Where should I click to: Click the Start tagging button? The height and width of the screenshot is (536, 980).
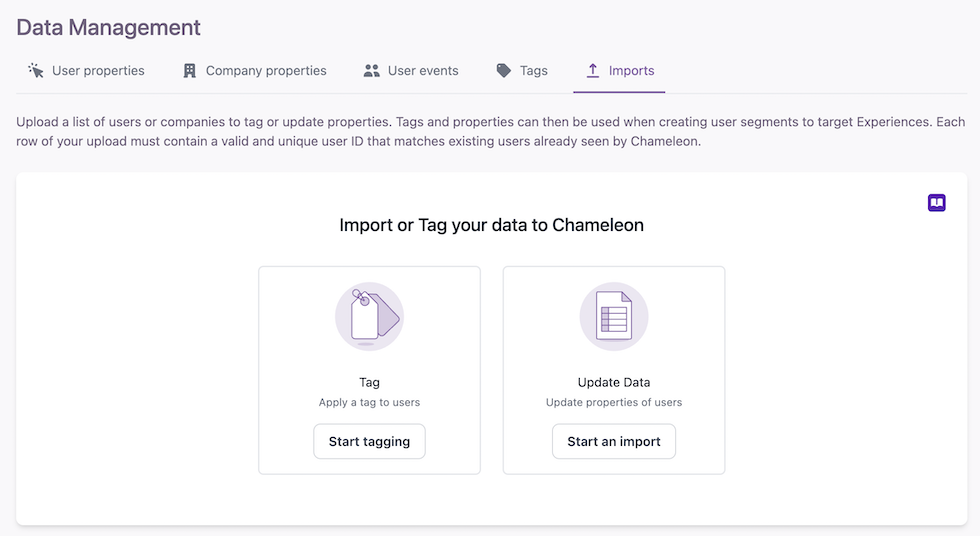click(369, 442)
